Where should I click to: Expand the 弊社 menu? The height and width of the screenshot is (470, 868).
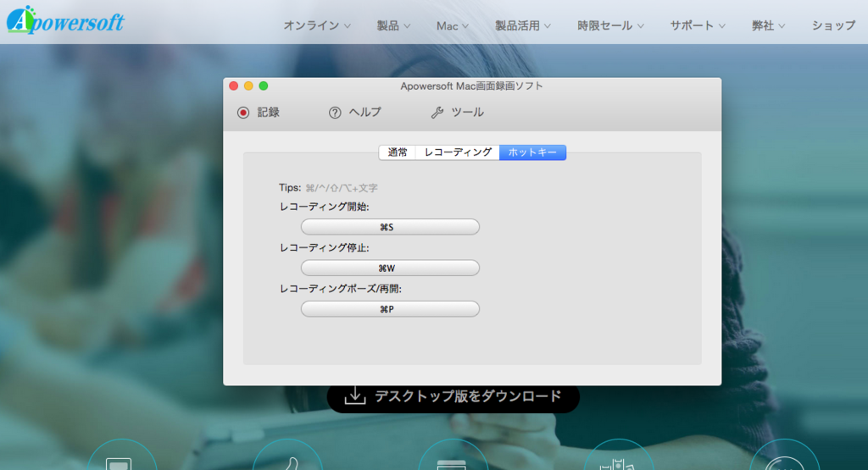pos(768,25)
